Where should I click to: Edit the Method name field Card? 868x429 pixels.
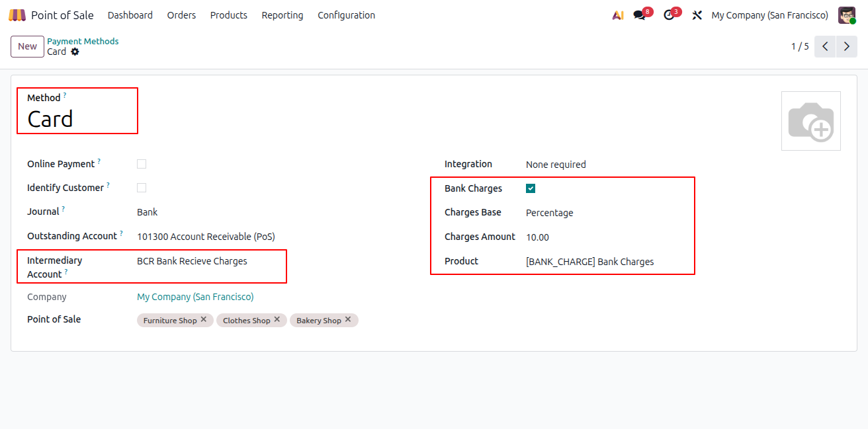[x=50, y=119]
